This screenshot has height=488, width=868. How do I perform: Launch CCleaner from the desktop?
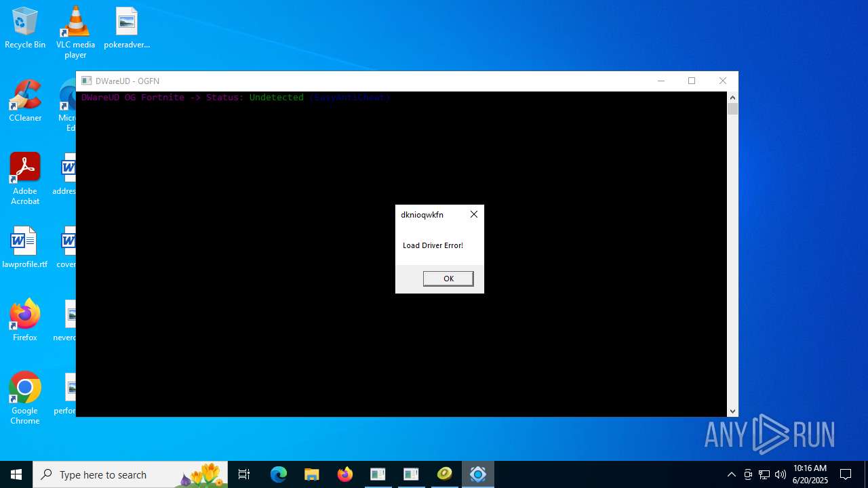pyautogui.click(x=25, y=101)
